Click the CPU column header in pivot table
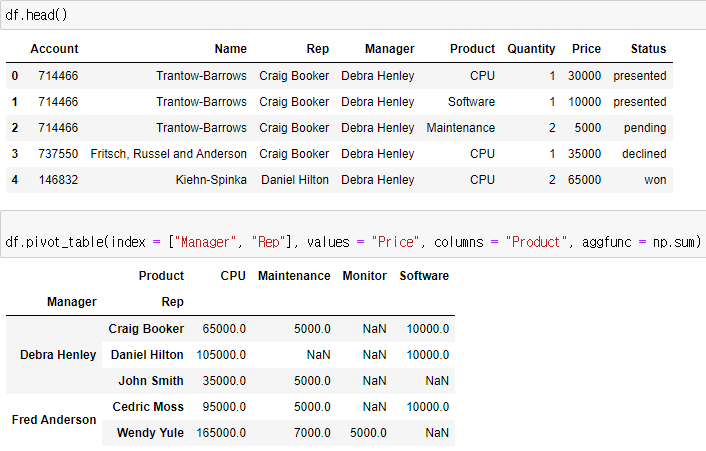The image size is (706, 451). pos(233,275)
